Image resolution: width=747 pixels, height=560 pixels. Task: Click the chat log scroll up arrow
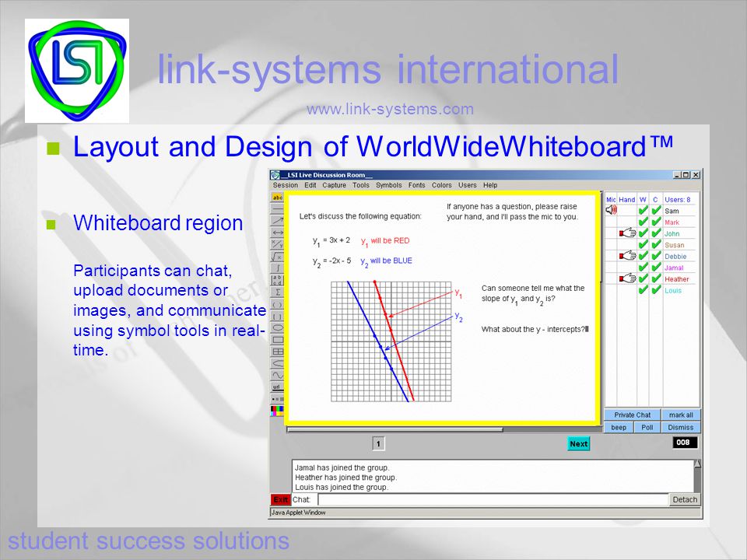coord(697,464)
